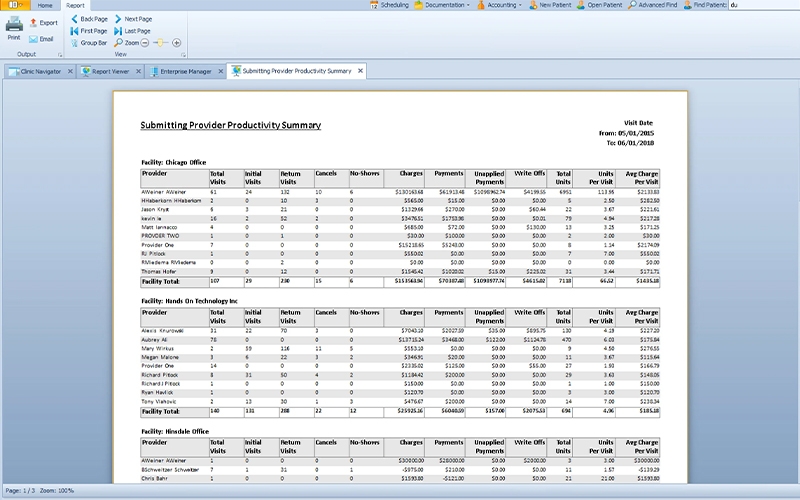The height and width of the screenshot is (500, 800).
Task: Go to the First Page
Action: pyautogui.click(x=88, y=31)
